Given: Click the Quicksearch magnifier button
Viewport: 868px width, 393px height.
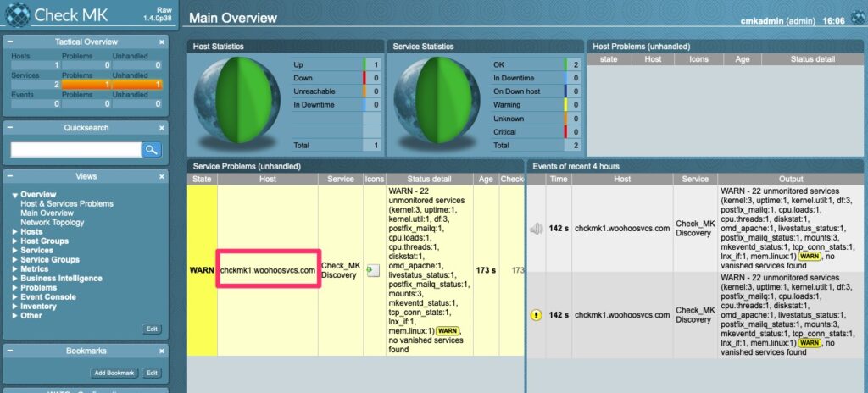Looking at the screenshot, I should 151,149.
